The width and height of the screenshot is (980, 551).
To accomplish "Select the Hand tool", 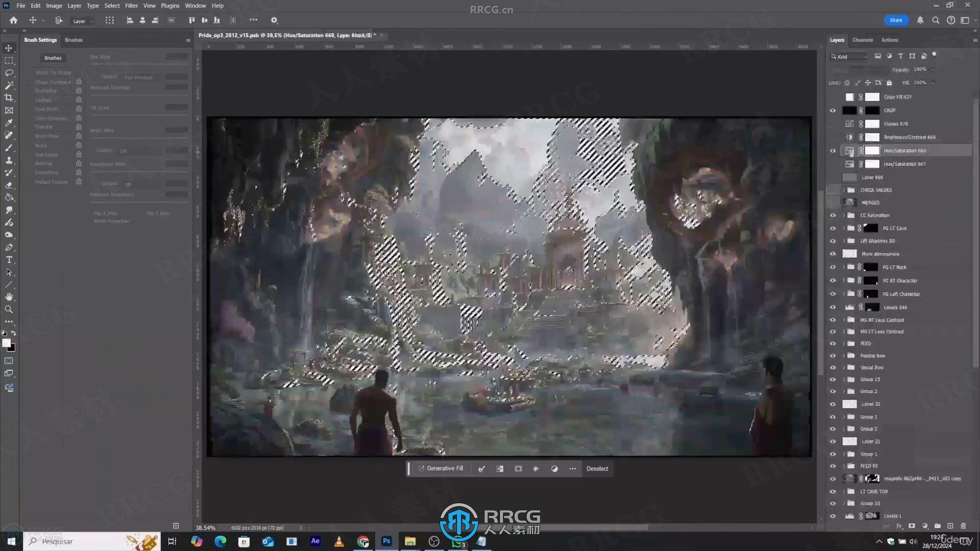I will coord(9,297).
